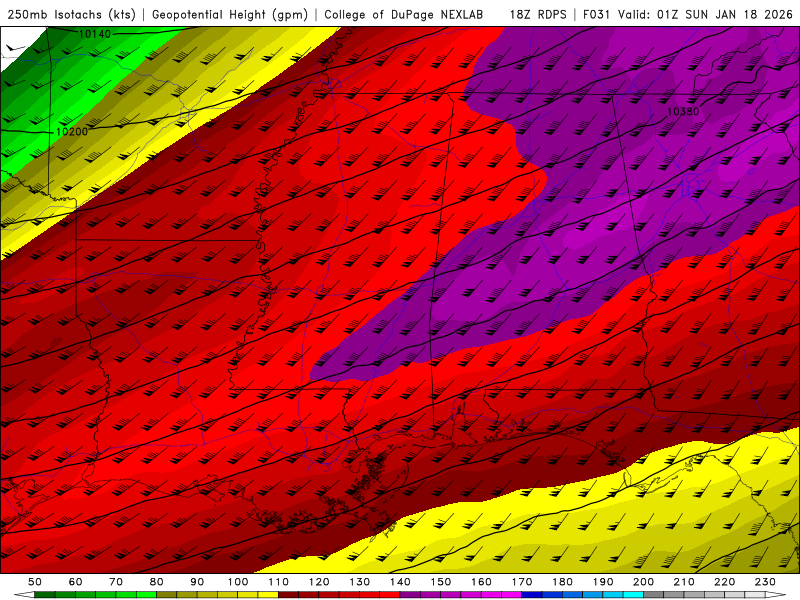Image resolution: width=800 pixels, height=600 pixels.
Task: Click the '230' tick label on the legend
Action: click(x=765, y=582)
